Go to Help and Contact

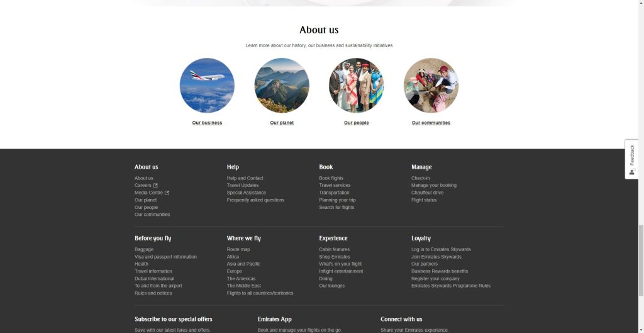tap(245, 178)
